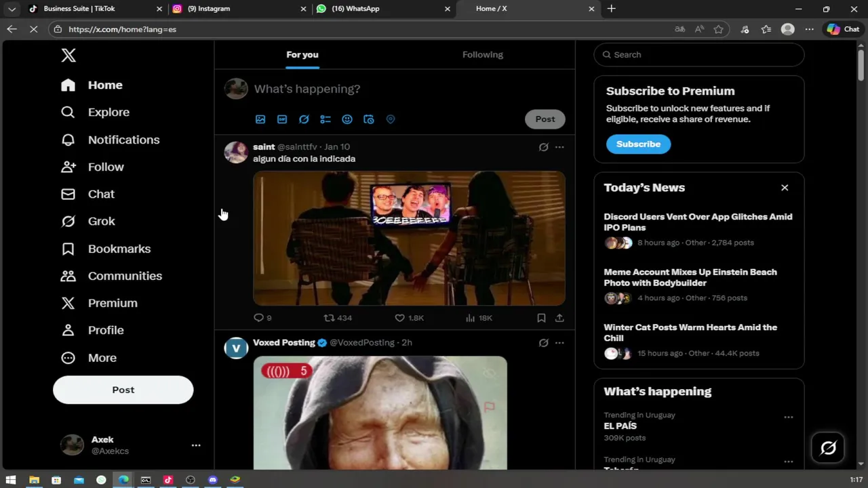The height and width of the screenshot is (488, 868).
Task: Open Voxed Posting profile name
Action: 284,343
